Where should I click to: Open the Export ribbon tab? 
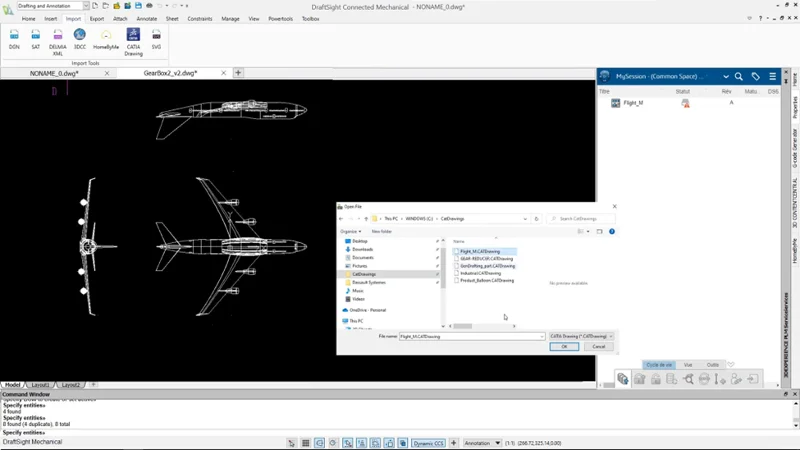97,18
